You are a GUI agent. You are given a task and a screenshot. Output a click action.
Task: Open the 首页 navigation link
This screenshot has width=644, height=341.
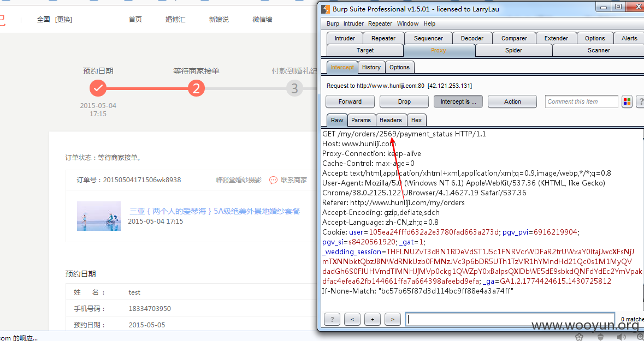pos(135,19)
